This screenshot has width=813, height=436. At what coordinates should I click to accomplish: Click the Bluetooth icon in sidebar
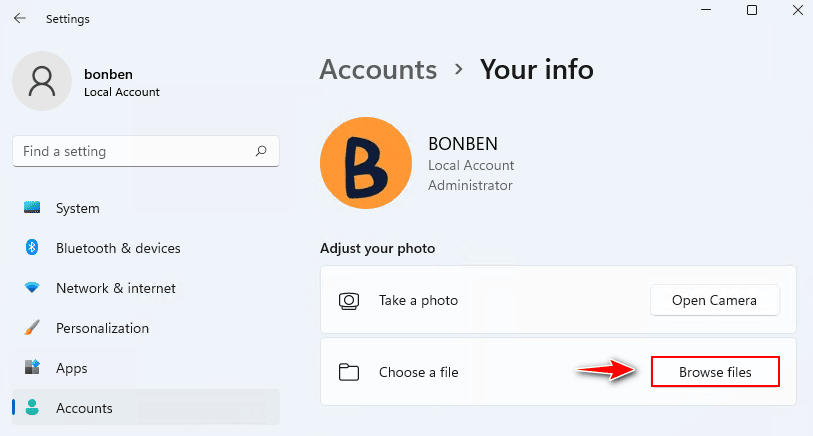(x=32, y=248)
